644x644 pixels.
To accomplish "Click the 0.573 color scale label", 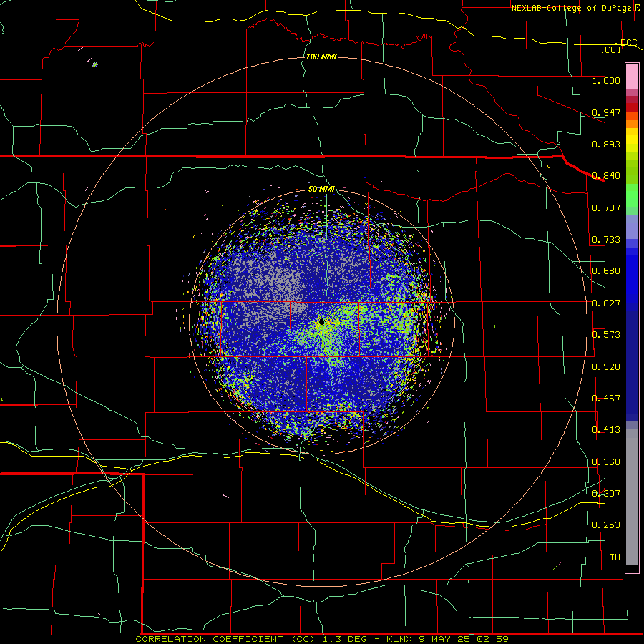I will pyautogui.click(x=606, y=335).
